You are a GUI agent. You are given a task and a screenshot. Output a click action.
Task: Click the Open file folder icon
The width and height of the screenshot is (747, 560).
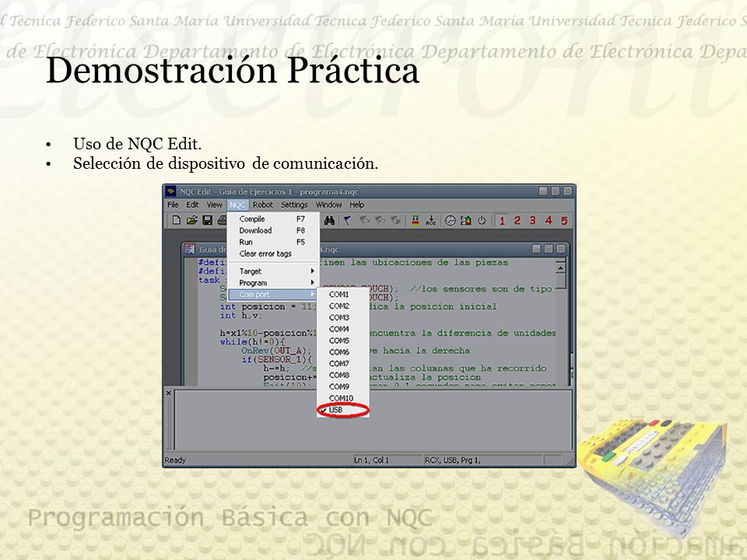[191, 220]
